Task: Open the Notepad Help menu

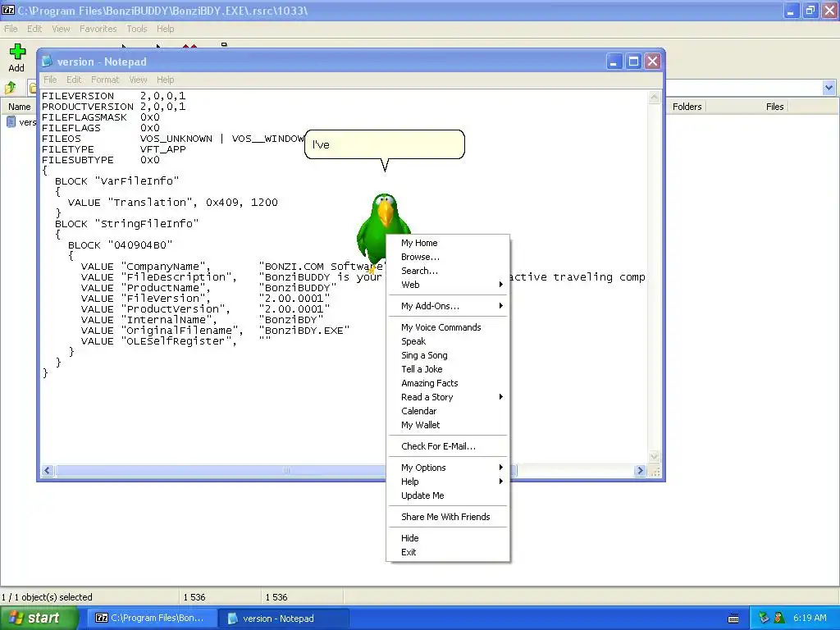Action: [166, 80]
